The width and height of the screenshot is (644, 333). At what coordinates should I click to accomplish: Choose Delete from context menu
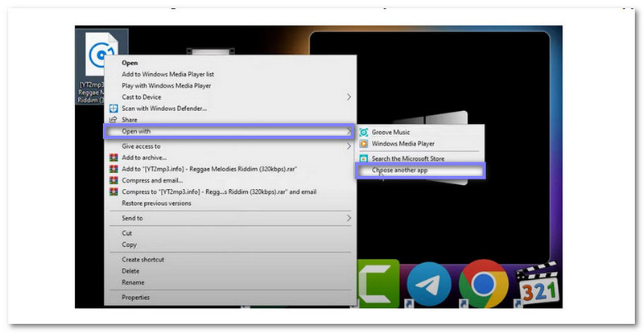click(130, 271)
